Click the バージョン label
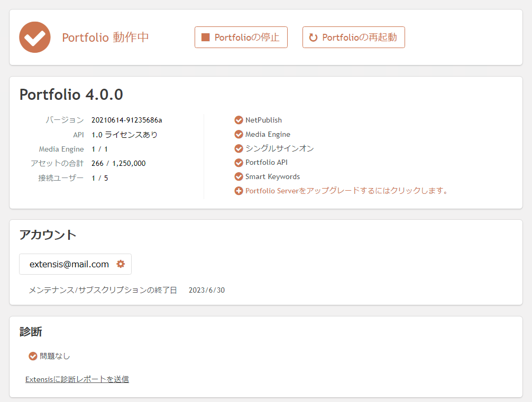This screenshot has height=402, width=532. 65,120
